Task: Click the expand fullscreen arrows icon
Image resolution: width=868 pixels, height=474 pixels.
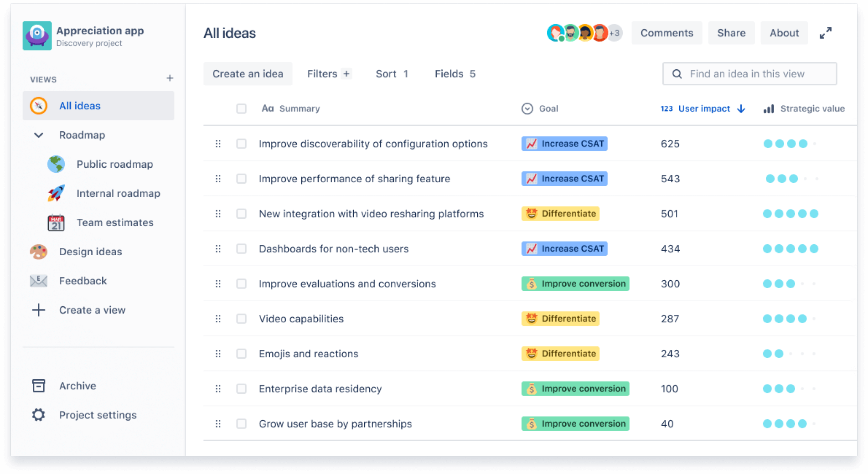Action: click(x=826, y=32)
